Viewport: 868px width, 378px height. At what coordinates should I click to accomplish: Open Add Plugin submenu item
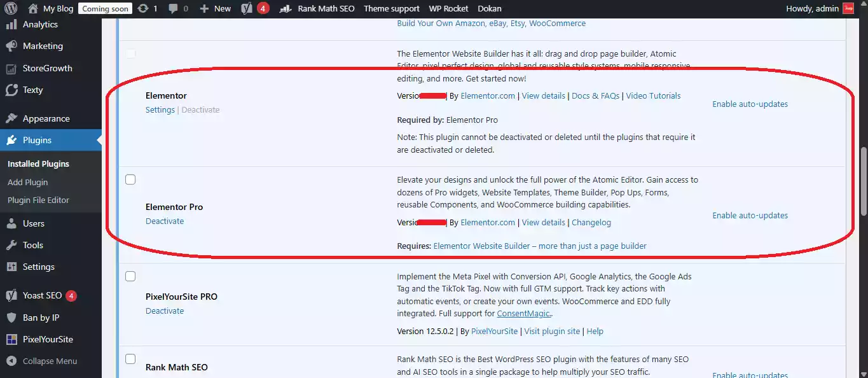click(x=27, y=182)
